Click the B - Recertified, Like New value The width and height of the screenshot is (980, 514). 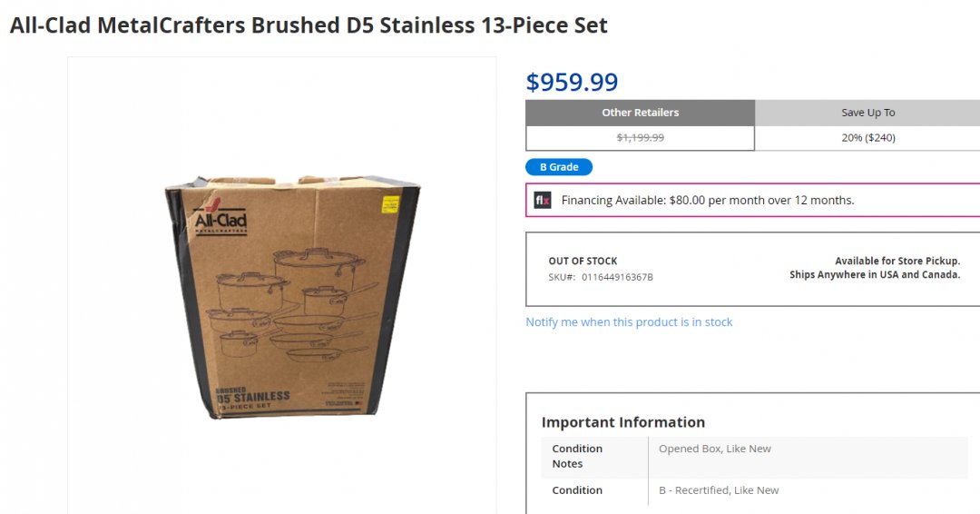(719, 490)
